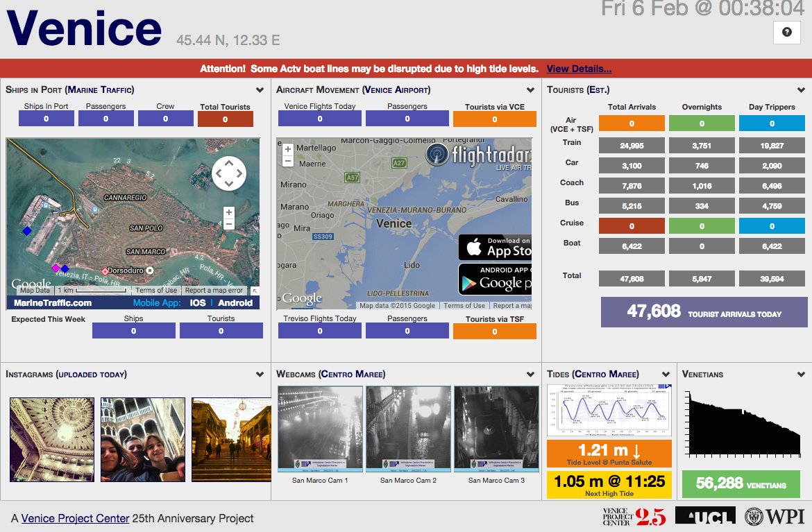Open Terms of Use on MarineTraffic map

click(x=156, y=291)
